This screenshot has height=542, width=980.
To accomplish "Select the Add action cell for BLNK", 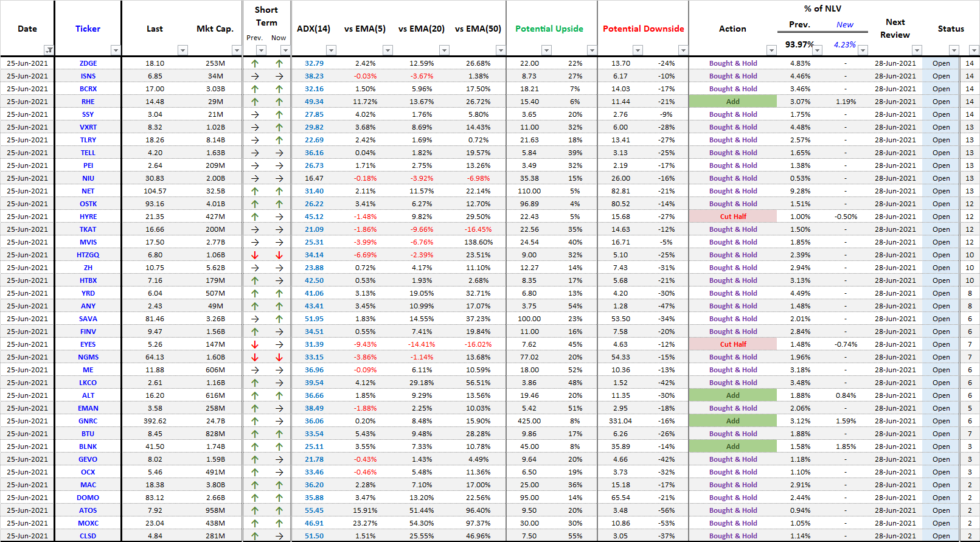I will (x=733, y=446).
